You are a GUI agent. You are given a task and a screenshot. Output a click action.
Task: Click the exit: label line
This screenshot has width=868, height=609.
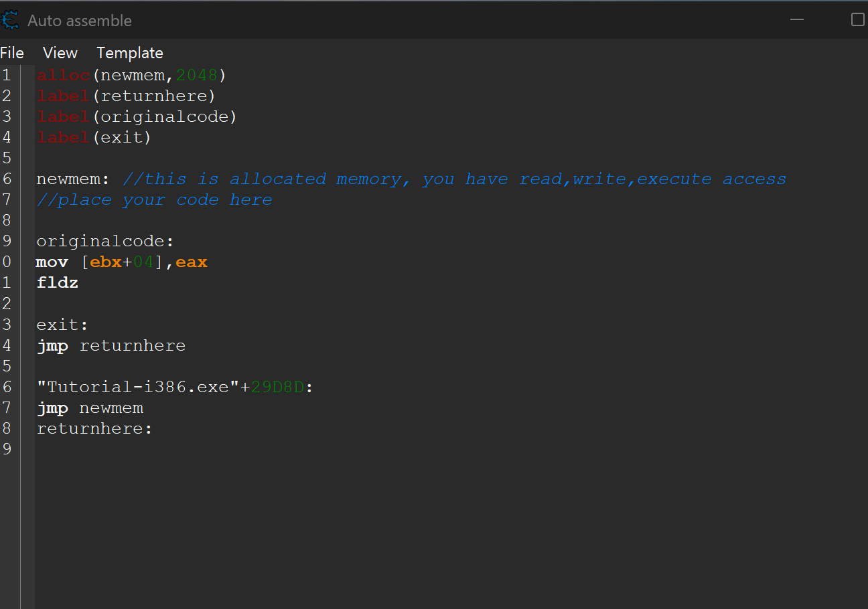coord(62,325)
